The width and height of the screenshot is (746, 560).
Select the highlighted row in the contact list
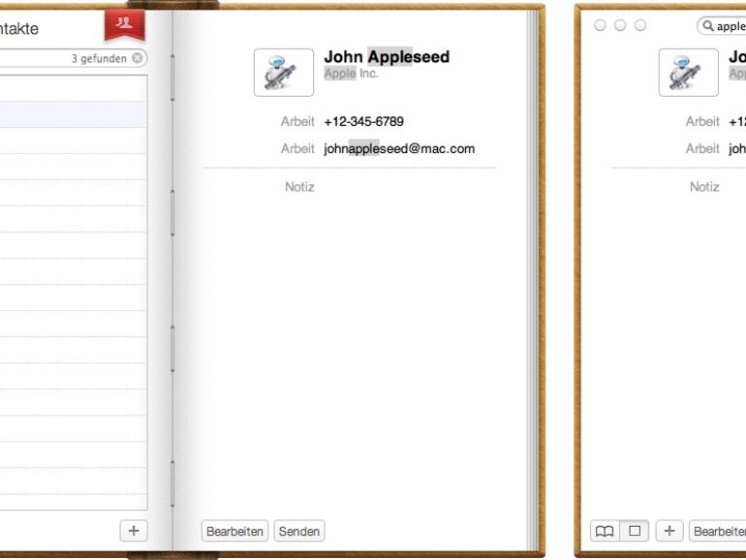[74, 114]
